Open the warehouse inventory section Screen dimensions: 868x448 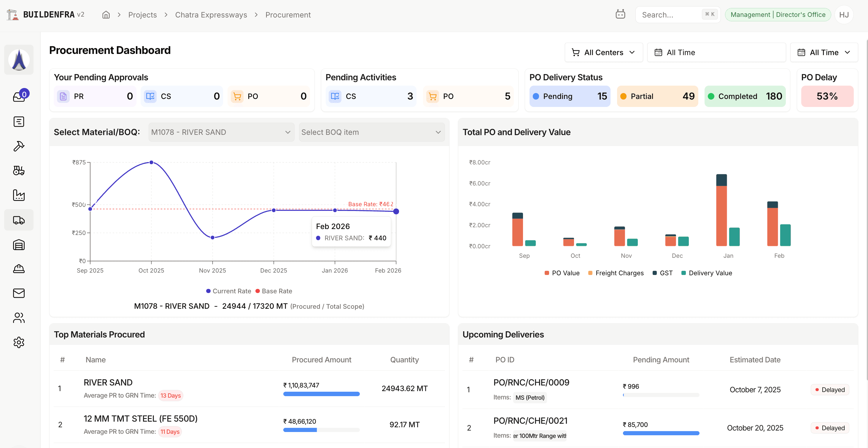[18, 245]
